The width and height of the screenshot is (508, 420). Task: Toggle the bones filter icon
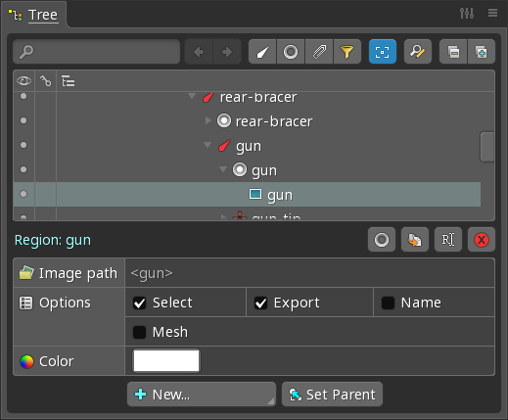point(262,52)
